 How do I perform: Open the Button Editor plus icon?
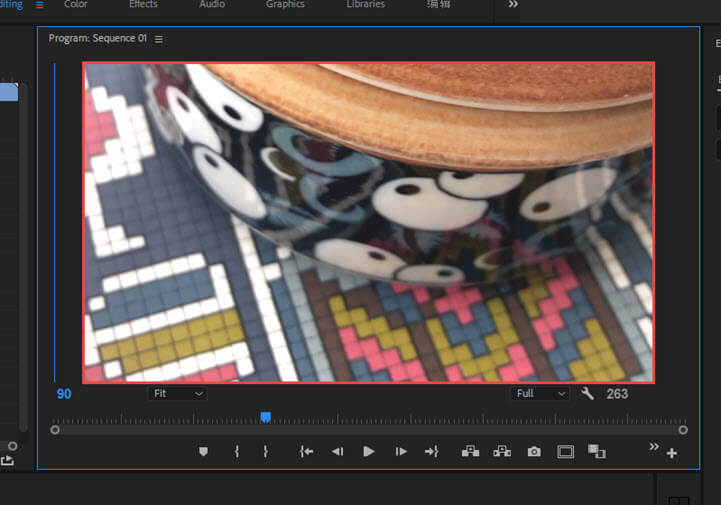671,453
